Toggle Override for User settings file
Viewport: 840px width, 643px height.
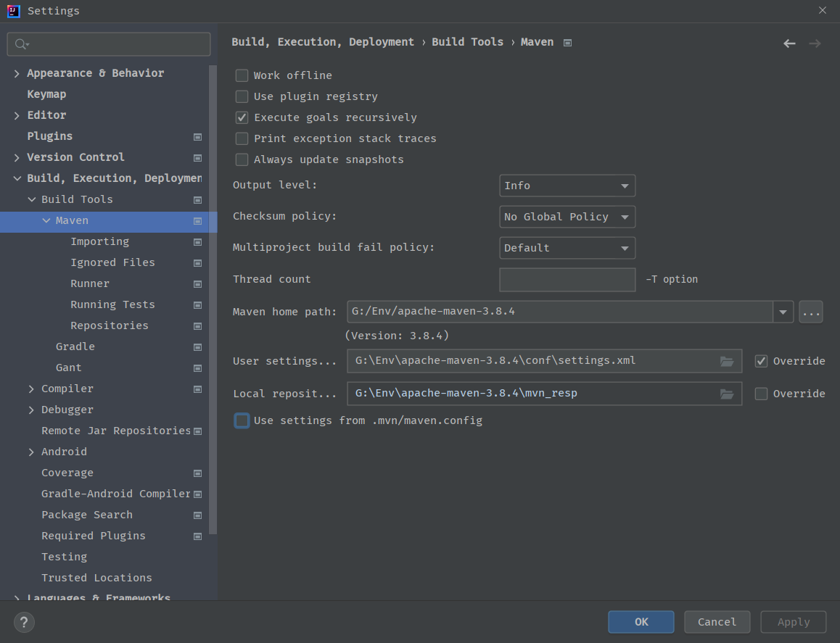click(761, 361)
